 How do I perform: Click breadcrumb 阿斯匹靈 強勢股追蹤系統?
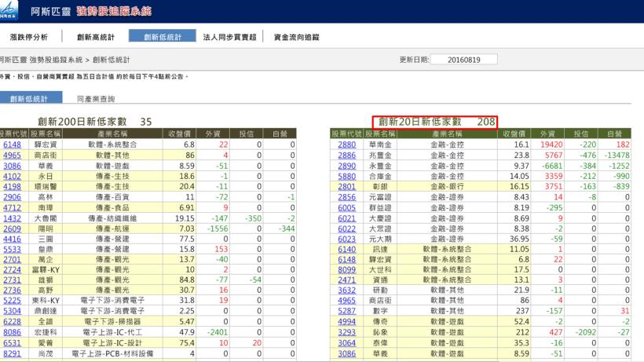[41, 60]
